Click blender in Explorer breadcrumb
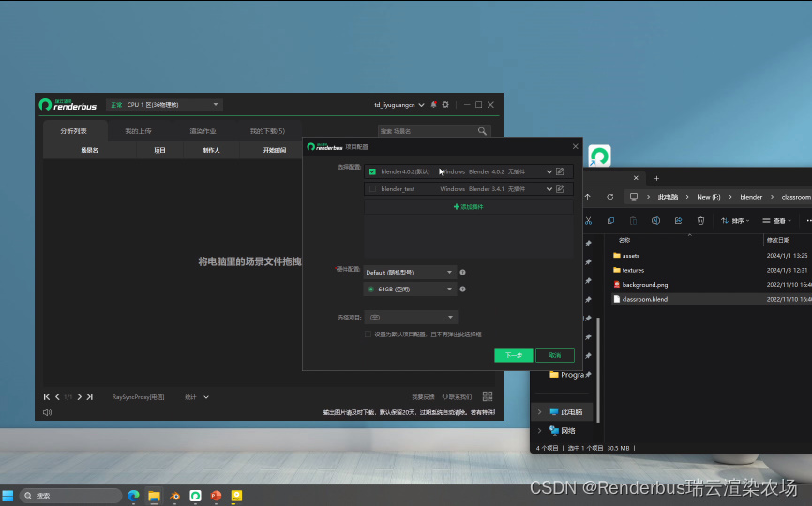The height and width of the screenshot is (506, 812). (x=751, y=197)
